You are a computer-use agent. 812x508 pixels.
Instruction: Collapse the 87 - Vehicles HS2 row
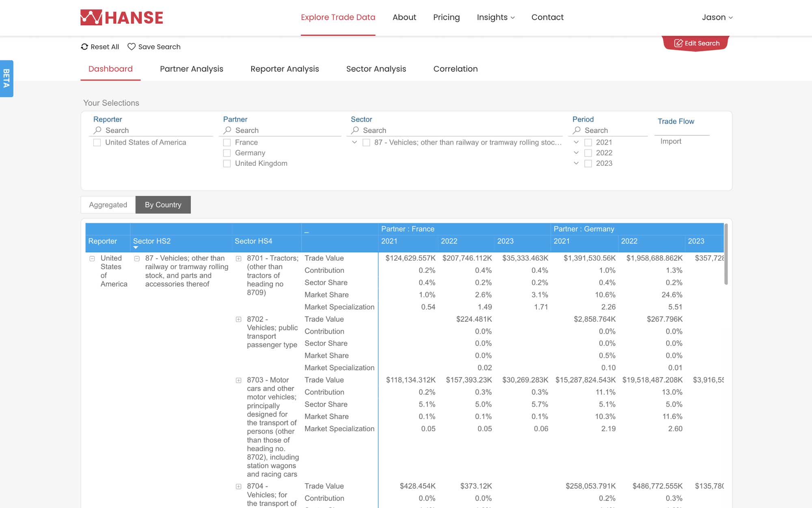pos(137,258)
